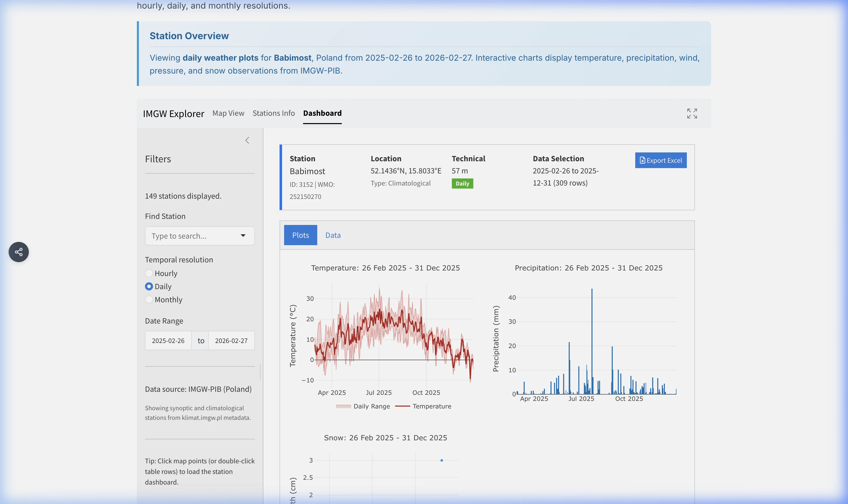Select Hourly temporal resolution
This screenshot has height=504, width=848.
point(149,273)
